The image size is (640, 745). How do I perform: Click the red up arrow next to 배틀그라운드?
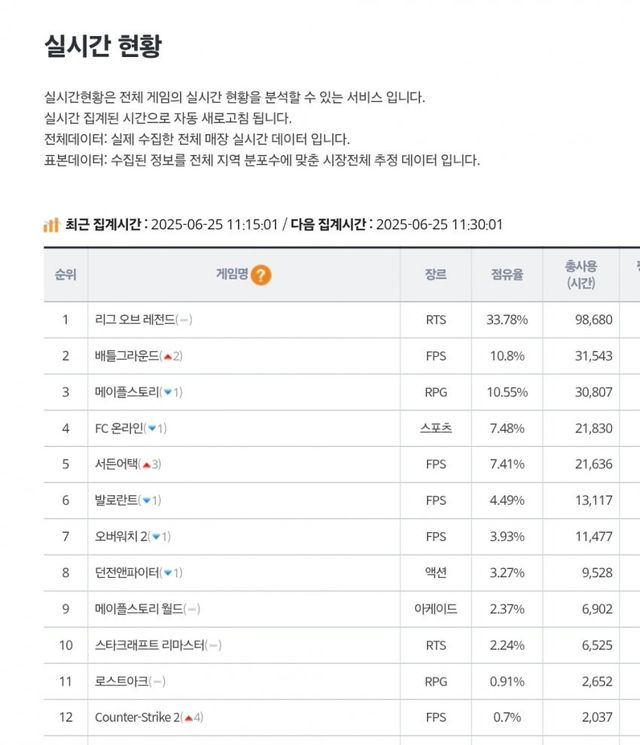click(169, 356)
